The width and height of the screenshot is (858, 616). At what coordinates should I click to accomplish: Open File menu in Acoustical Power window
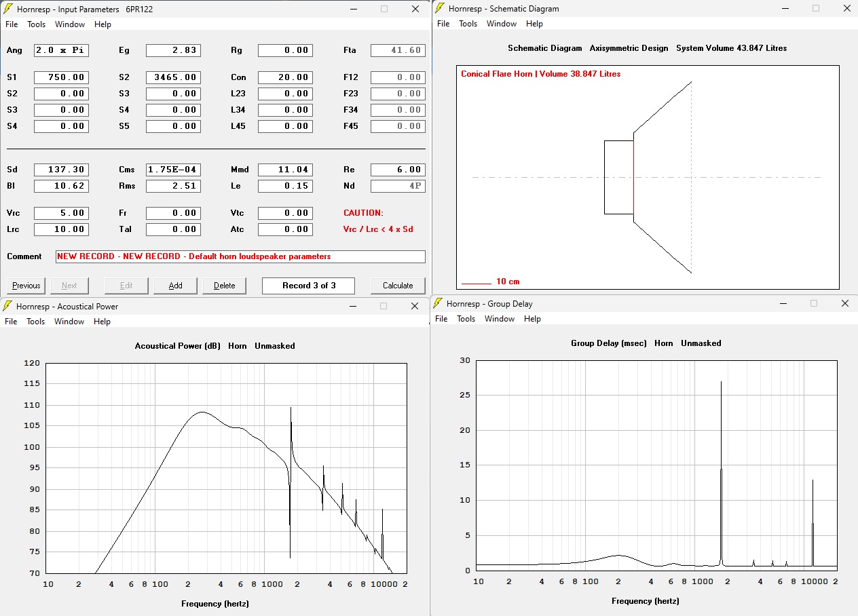coord(12,322)
